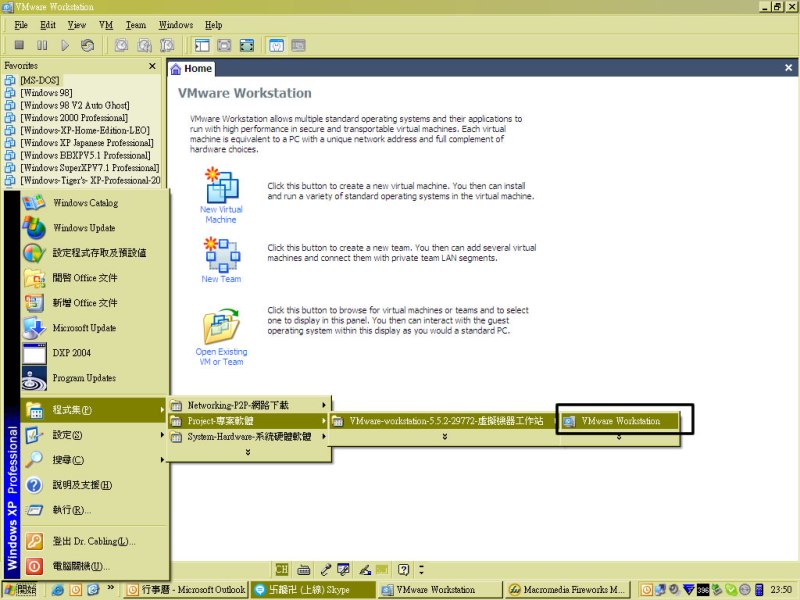The width and height of the screenshot is (800, 600).
Task: Click 電腦關機(U) shut down
Action: [x=94, y=566]
